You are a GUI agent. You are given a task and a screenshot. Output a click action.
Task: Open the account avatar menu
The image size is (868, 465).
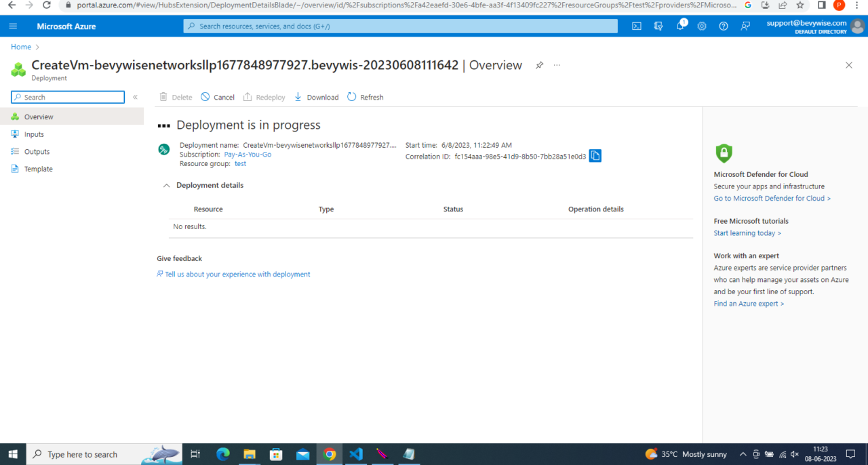[x=858, y=26]
